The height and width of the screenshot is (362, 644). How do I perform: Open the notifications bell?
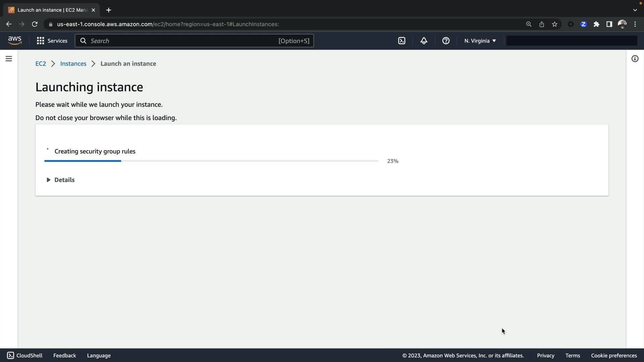click(424, 41)
